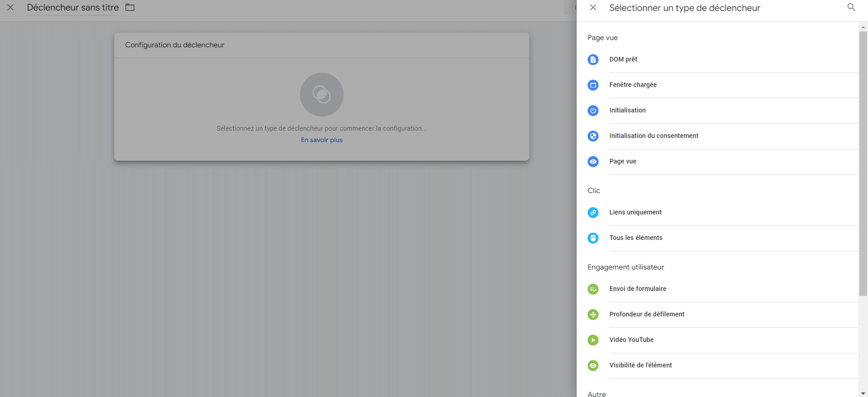Click the Page vue eye icon
The height and width of the screenshot is (397, 868).
coord(593,162)
